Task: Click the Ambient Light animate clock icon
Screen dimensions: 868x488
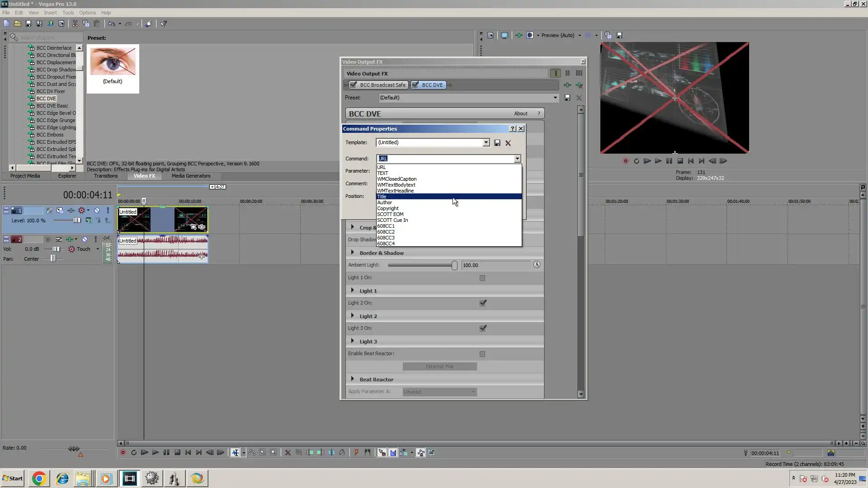Action: pos(537,265)
